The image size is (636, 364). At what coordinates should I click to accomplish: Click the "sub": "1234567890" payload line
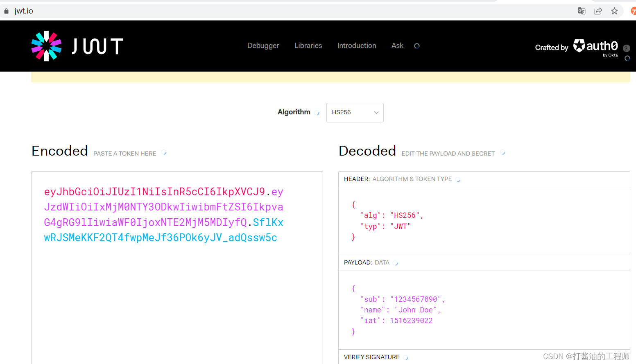click(402, 299)
